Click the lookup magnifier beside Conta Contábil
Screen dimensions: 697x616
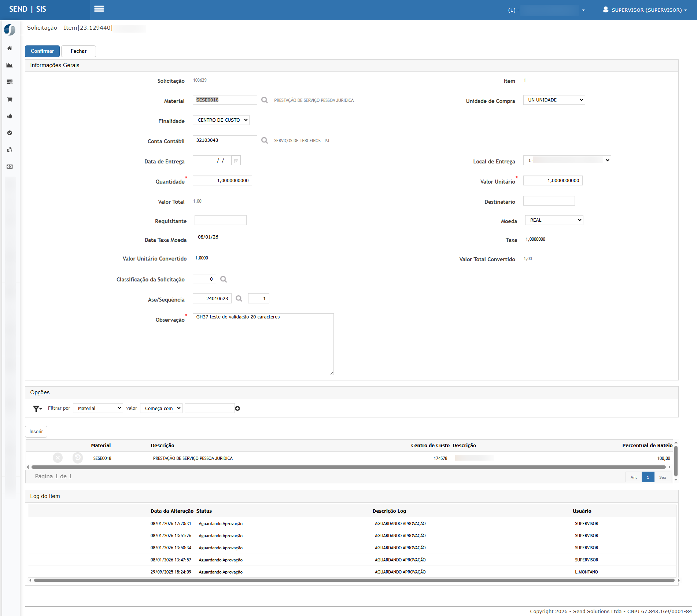[264, 140]
